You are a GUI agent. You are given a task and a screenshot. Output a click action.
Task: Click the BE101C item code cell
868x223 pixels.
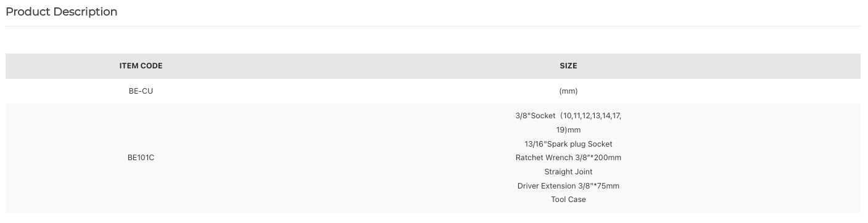141,158
